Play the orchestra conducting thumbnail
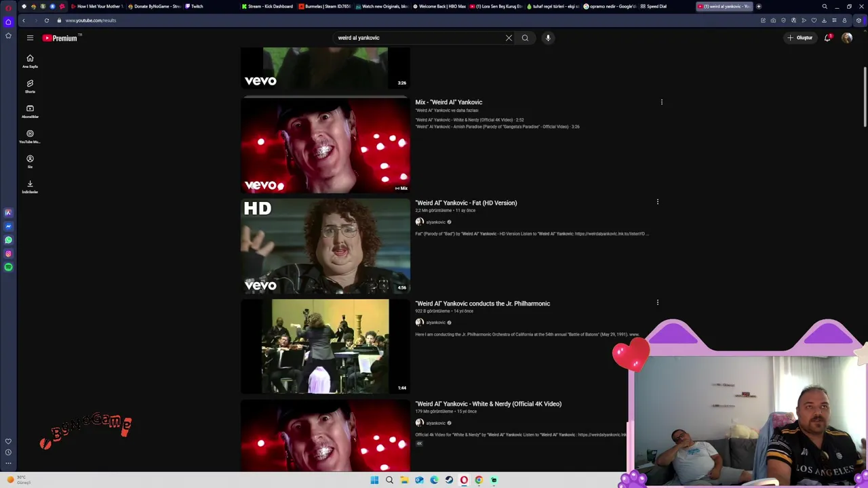Screen dimensions: 868x488 (325, 346)
